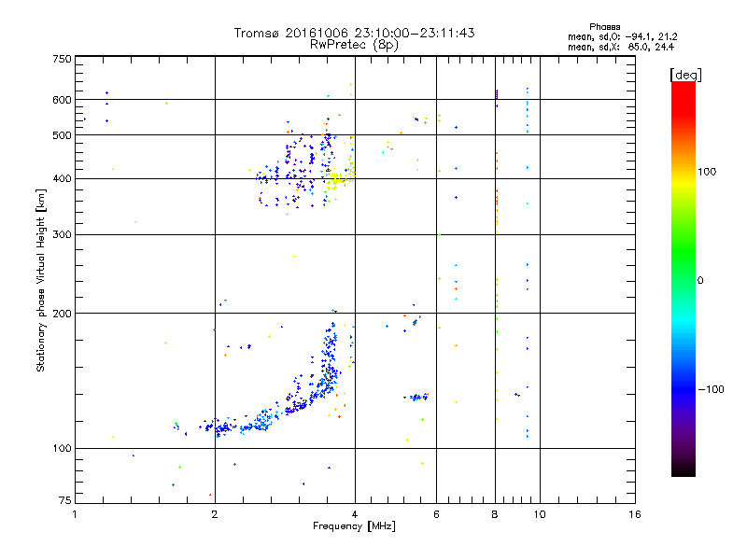Click the y-axis label 'Stationary phase Virtual Height [km]'
This screenshot has height=560, width=747.
tap(40, 280)
